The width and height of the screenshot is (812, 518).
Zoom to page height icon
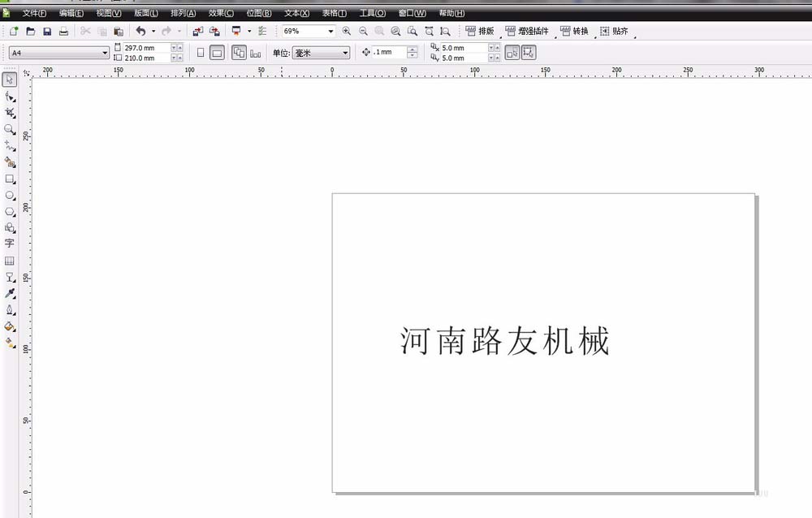pyautogui.click(x=445, y=31)
